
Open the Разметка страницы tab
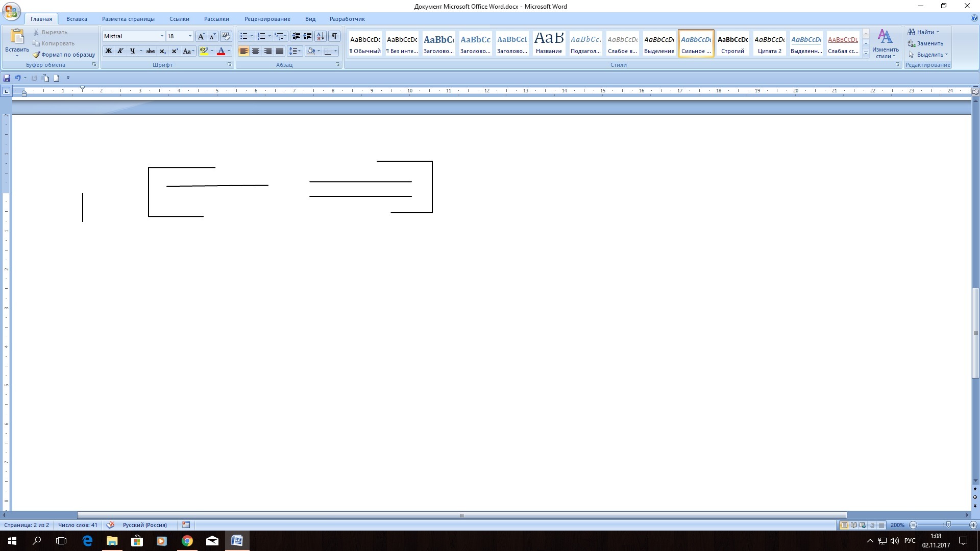128,19
